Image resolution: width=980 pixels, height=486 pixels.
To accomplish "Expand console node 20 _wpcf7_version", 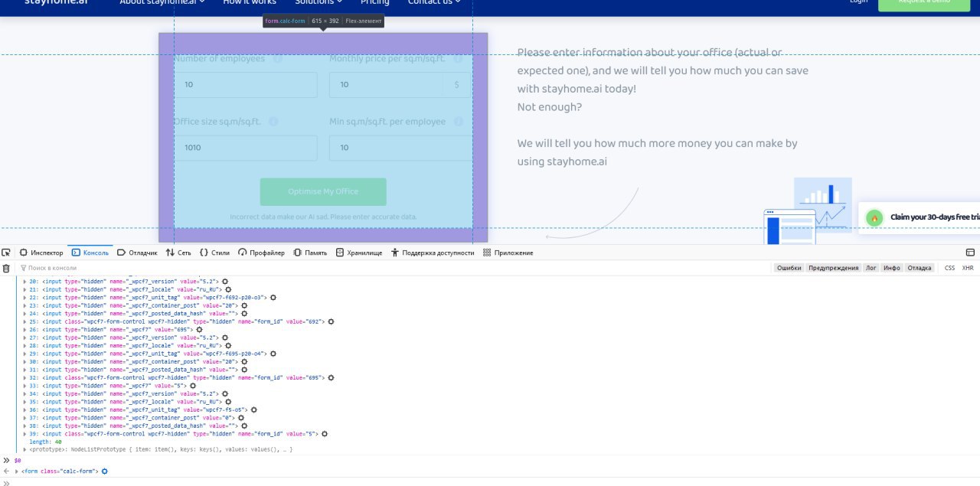I will pyautogui.click(x=24, y=282).
